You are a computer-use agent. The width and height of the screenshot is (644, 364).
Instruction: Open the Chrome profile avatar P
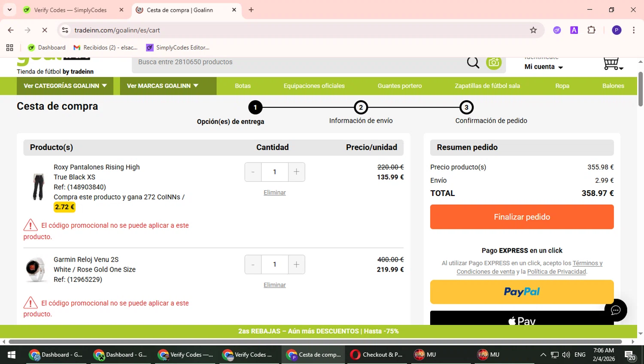click(x=617, y=30)
